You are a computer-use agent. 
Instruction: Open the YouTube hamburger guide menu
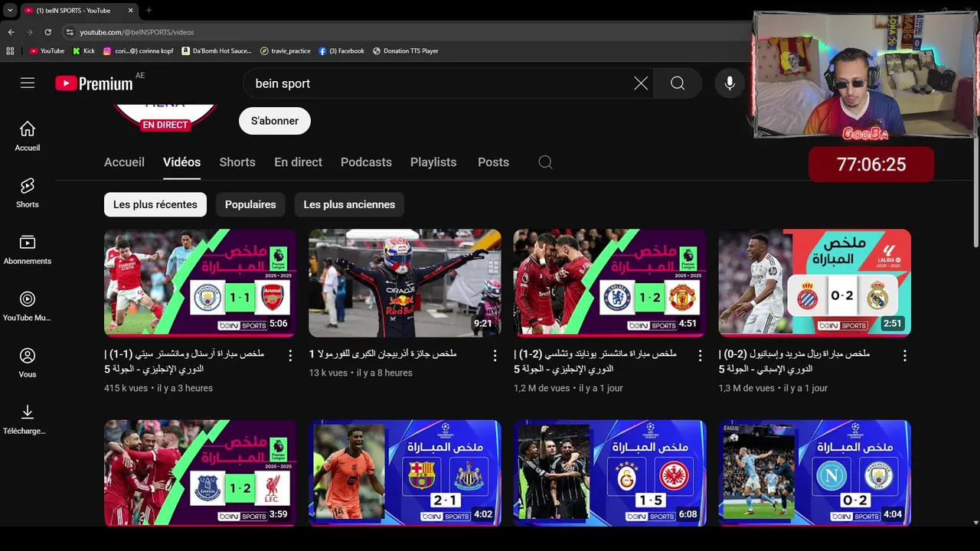point(28,83)
